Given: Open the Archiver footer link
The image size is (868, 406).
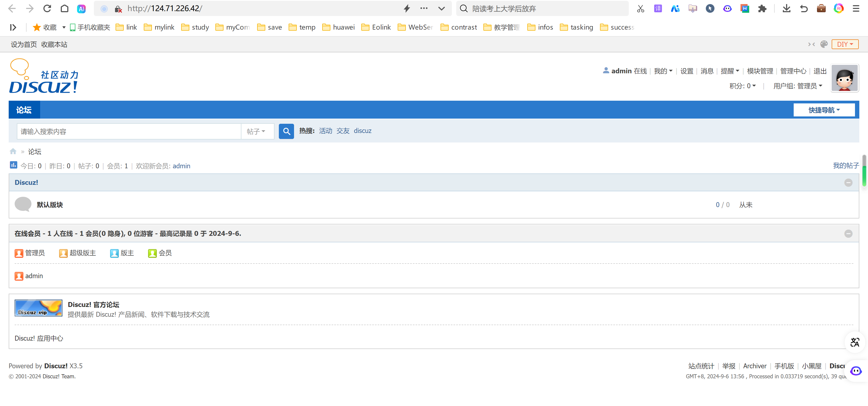Looking at the screenshot, I should (x=754, y=366).
